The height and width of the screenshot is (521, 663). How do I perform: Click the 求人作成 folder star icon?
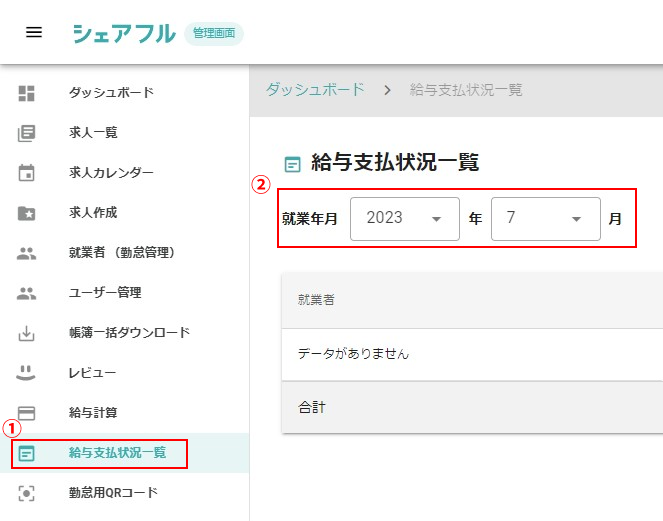[x=27, y=213]
